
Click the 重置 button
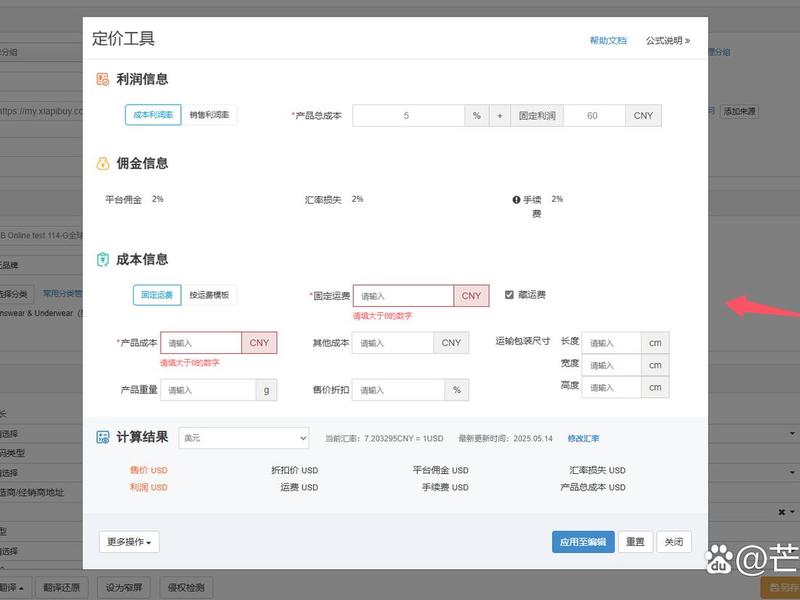635,542
